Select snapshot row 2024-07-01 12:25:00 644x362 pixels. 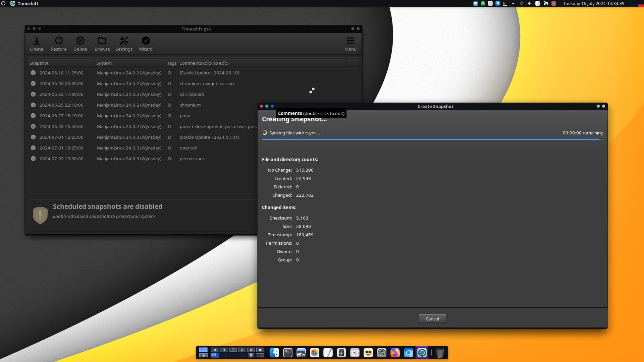(142, 137)
